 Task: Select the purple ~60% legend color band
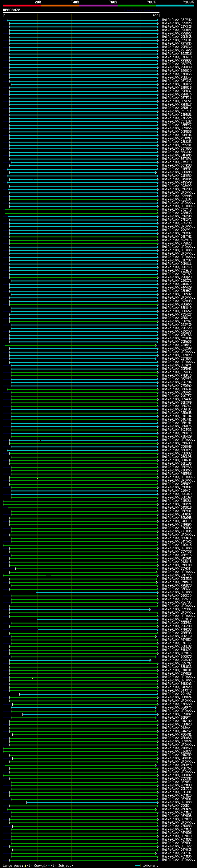[98, 6]
